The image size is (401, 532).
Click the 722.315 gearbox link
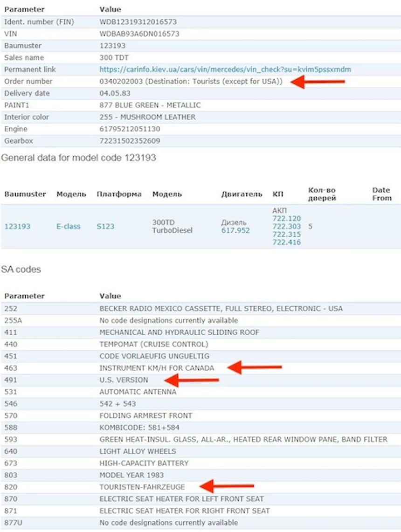coord(286,234)
